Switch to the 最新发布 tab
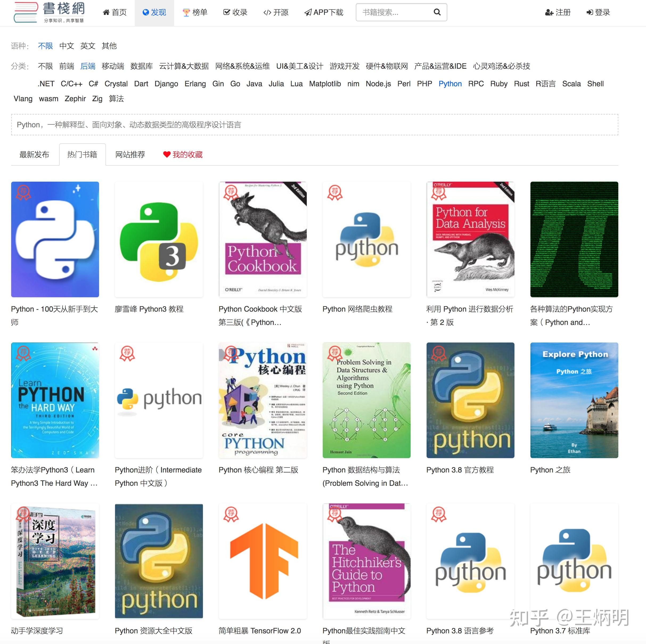 click(34, 154)
